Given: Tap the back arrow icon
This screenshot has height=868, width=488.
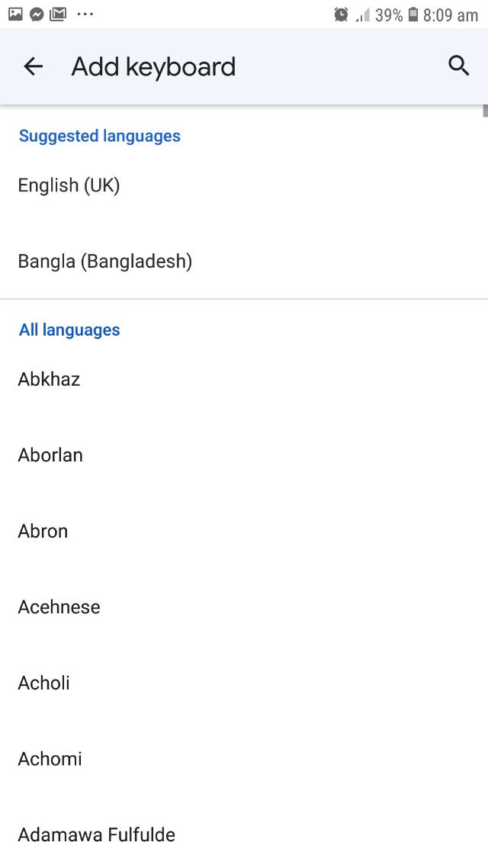Looking at the screenshot, I should click(34, 66).
